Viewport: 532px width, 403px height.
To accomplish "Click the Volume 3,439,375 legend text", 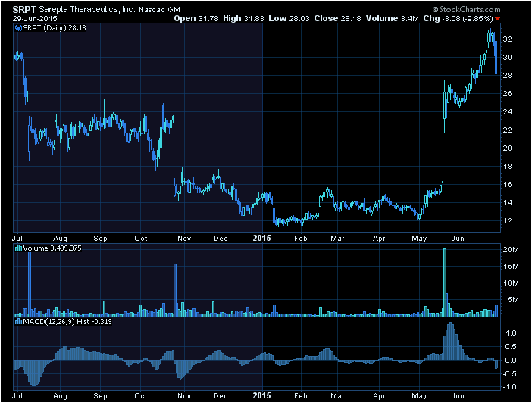I will (52, 248).
